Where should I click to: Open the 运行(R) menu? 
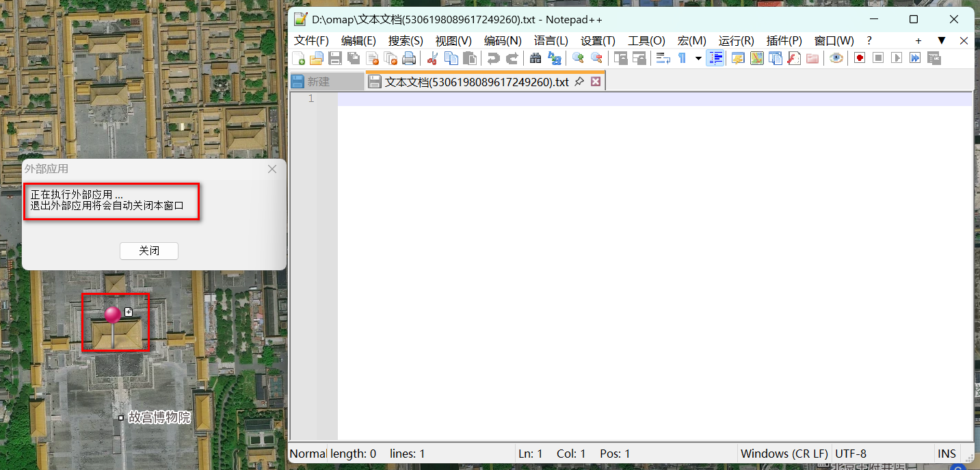click(x=736, y=41)
